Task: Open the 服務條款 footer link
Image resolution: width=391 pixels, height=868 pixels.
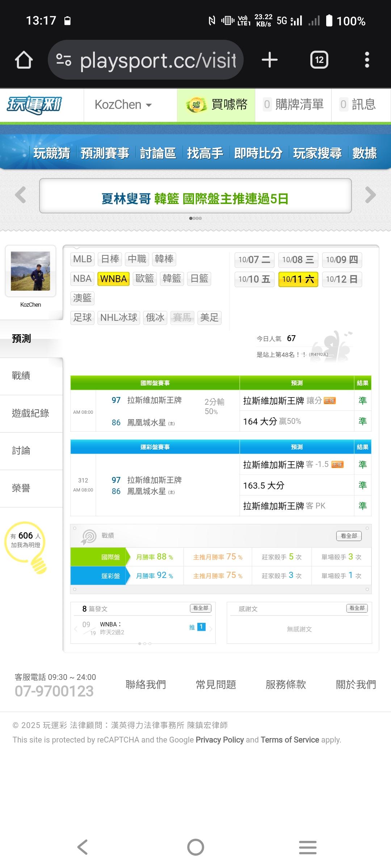Action: [x=286, y=685]
